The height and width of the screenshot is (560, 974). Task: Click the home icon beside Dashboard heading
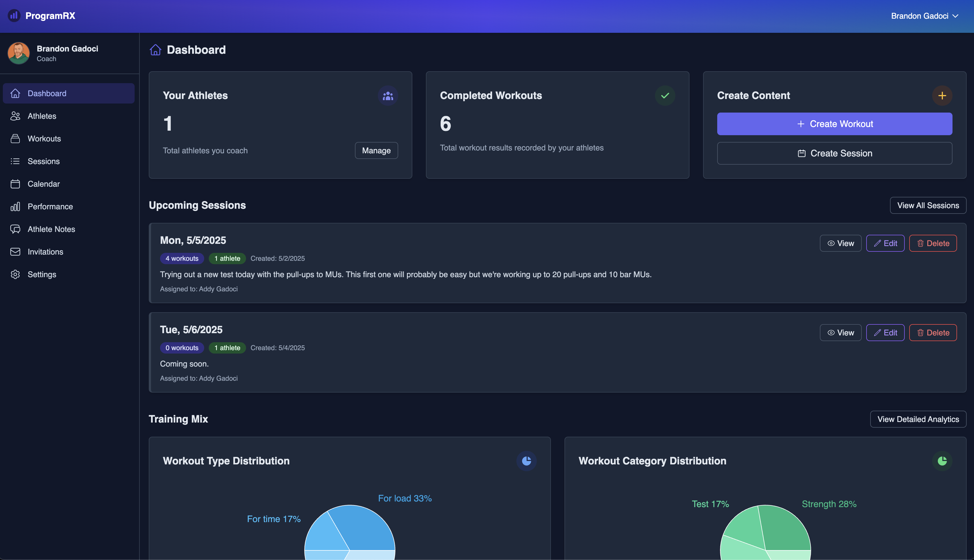click(155, 50)
